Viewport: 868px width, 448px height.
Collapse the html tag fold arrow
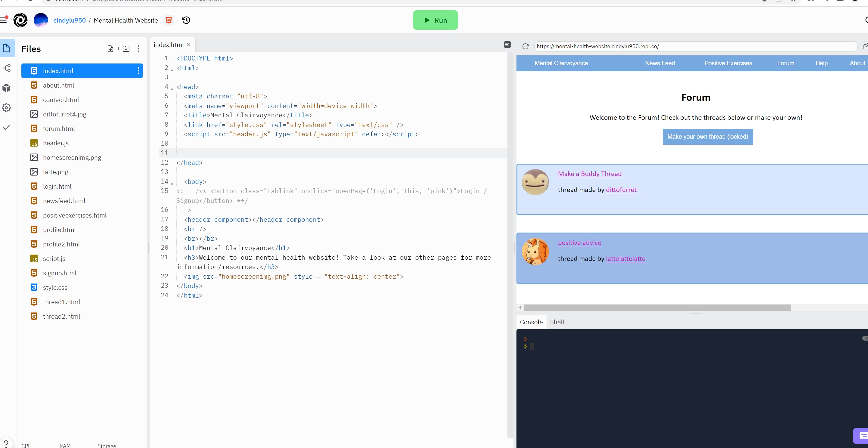[172, 70]
